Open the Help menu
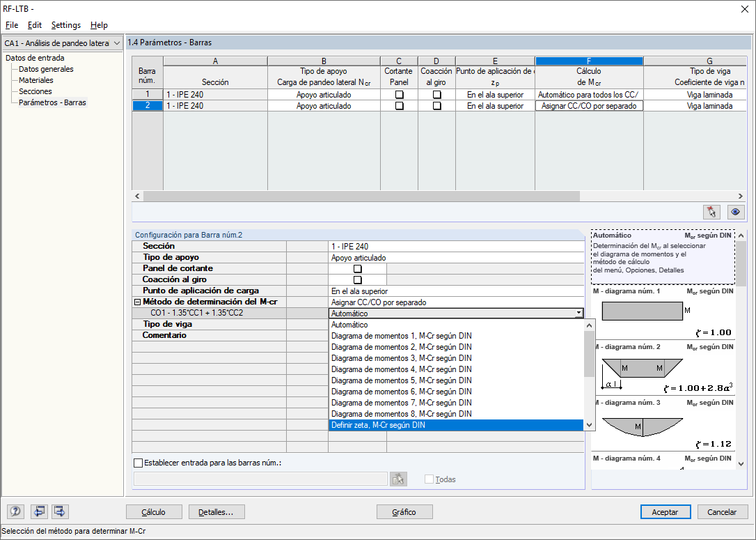The image size is (756, 540). pyautogui.click(x=99, y=25)
